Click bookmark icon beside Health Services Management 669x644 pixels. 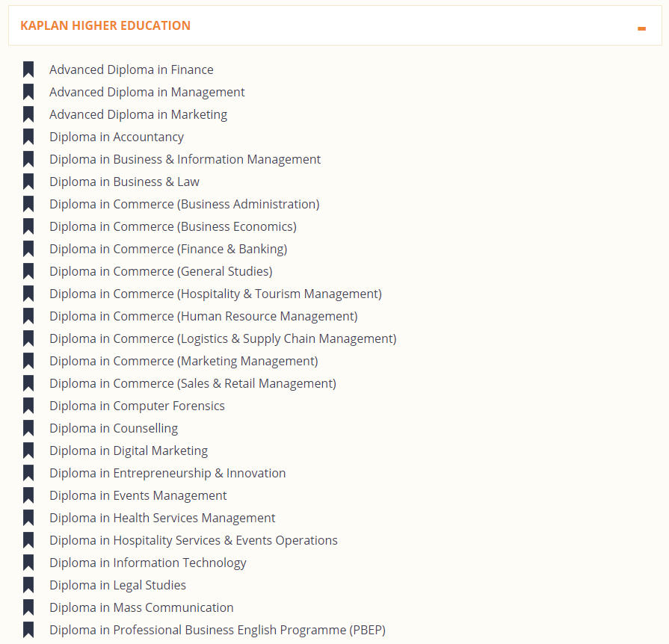click(x=28, y=518)
